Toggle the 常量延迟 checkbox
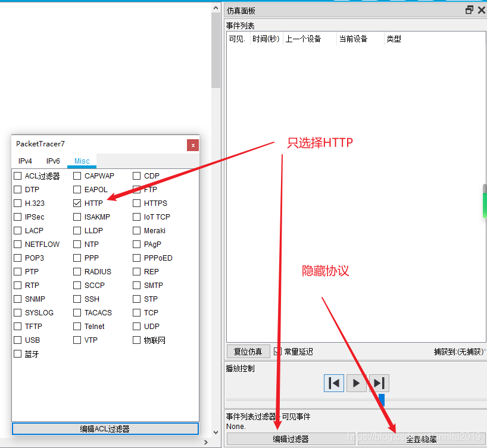This screenshot has height=448, width=487. pyautogui.click(x=277, y=352)
